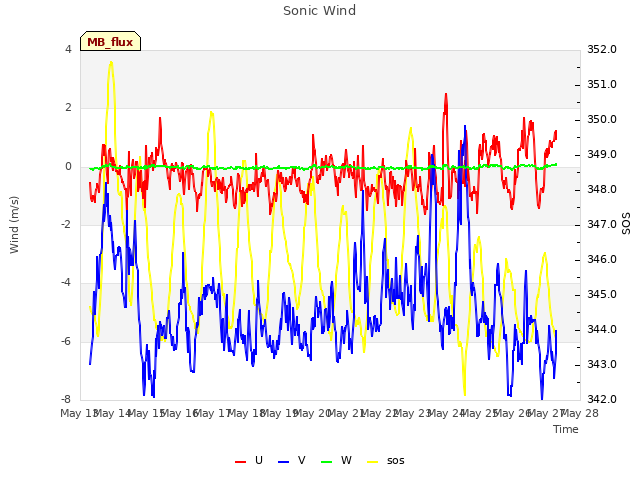The height and width of the screenshot is (480, 640).
Task: Click the MB_flux annotation label
Action: (x=110, y=42)
